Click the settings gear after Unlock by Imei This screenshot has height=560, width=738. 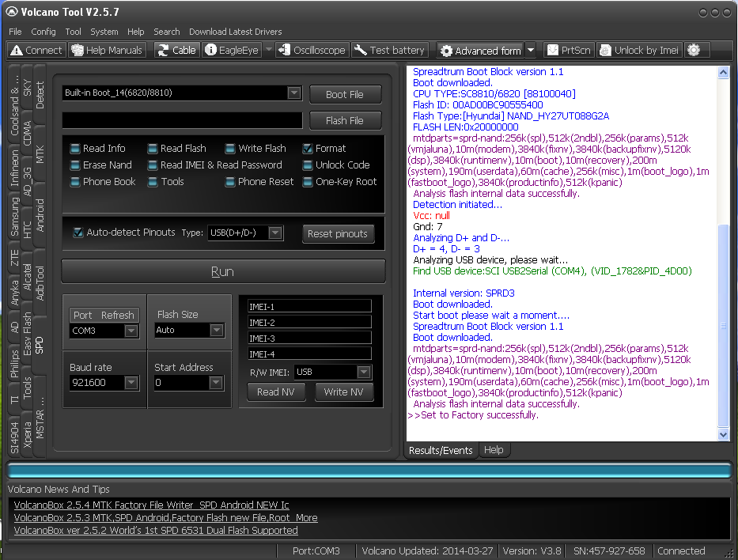(x=694, y=50)
